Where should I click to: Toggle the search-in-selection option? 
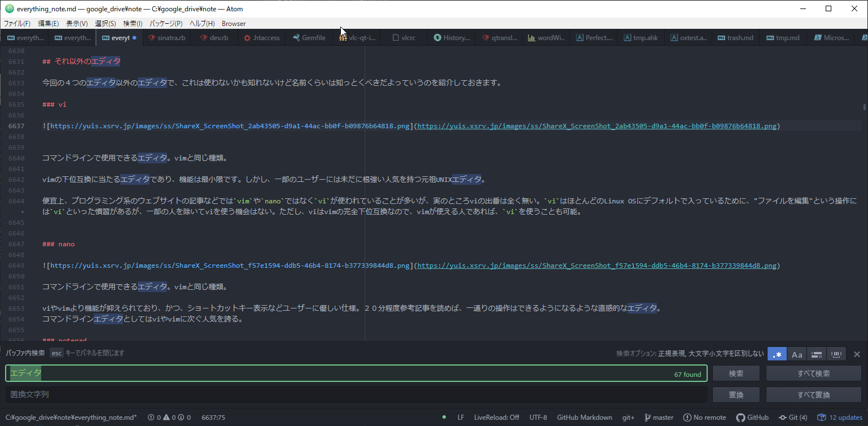[x=816, y=354]
